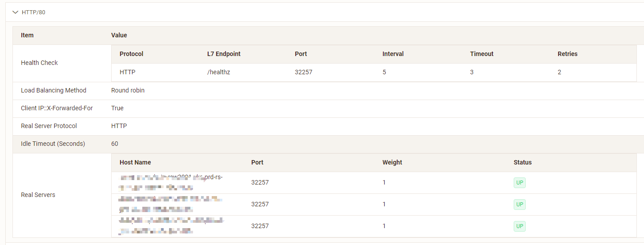This screenshot has width=644, height=245.
Task: Collapse the HTTP/80 section chevron
Action: click(16, 12)
